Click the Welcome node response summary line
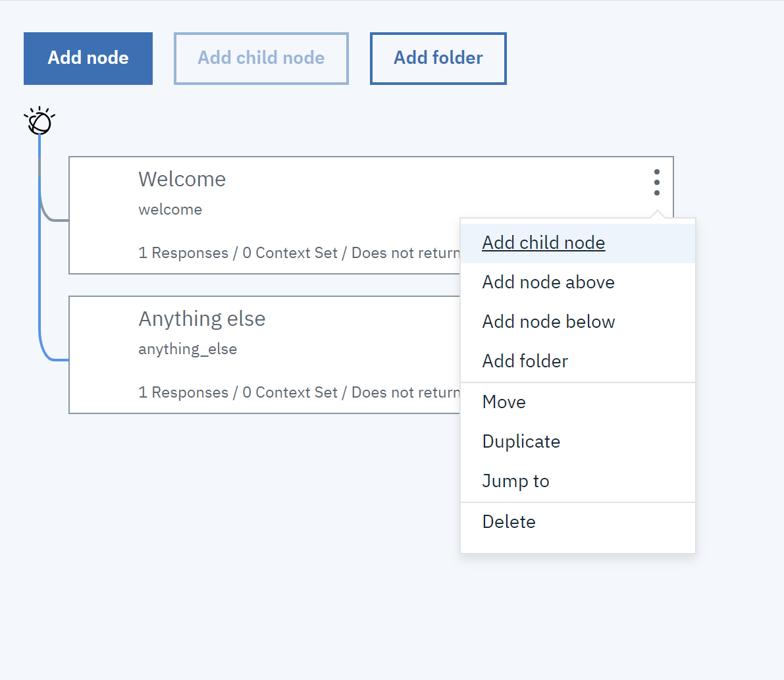 299,253
